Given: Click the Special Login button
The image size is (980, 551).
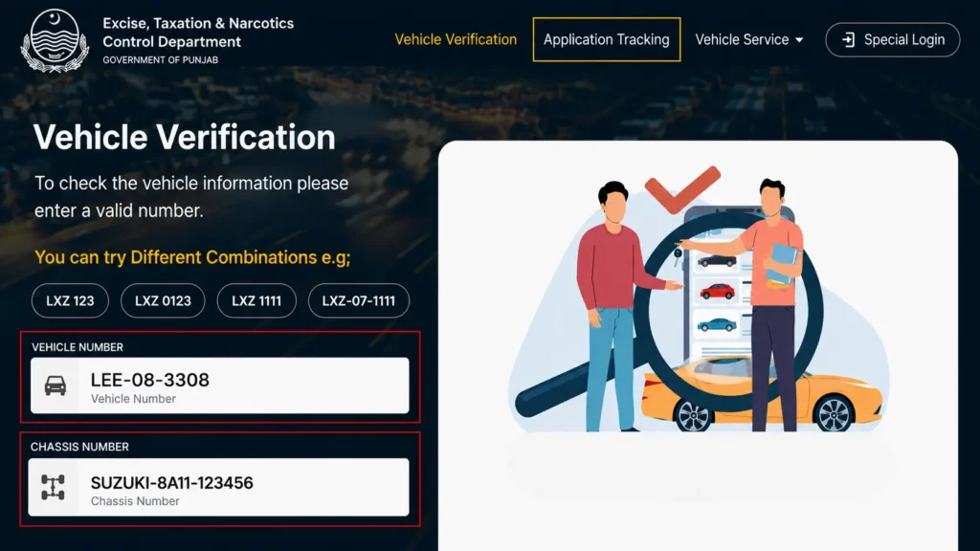Looking at the screenshot, I should coord(893,39).
